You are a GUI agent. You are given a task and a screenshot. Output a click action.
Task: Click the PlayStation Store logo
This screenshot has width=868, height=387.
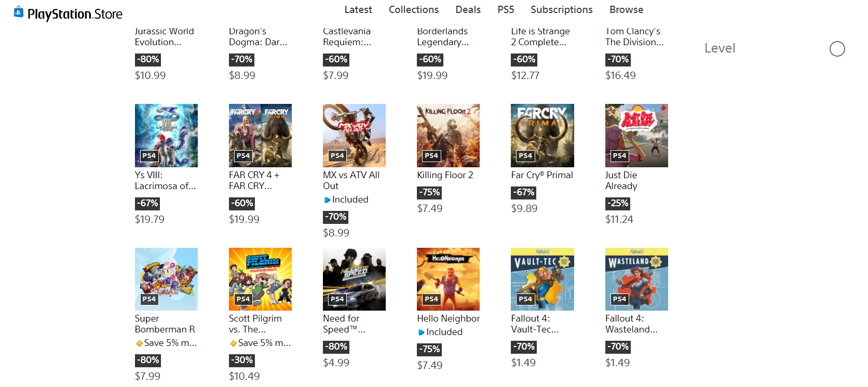click(x=69, y=14)
